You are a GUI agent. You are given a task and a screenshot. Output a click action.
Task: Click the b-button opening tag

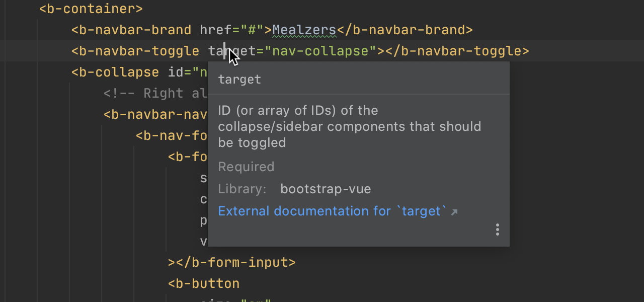[203, 283]
